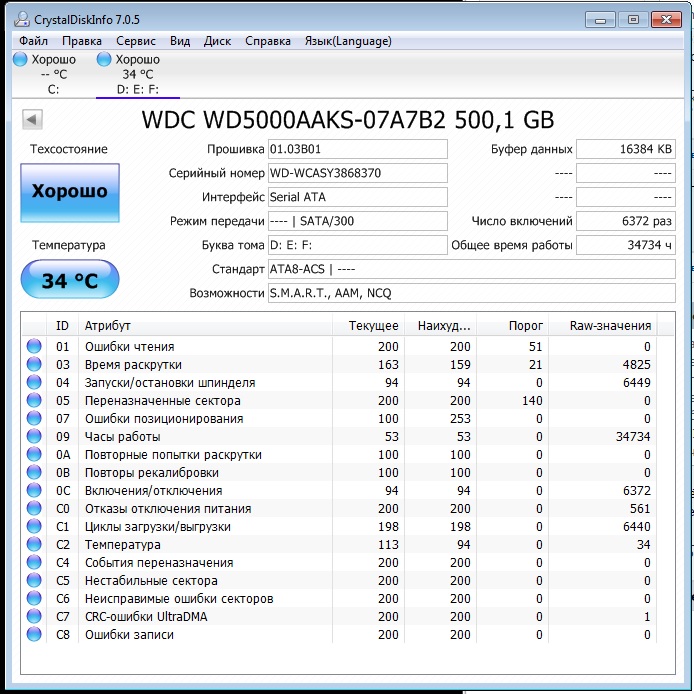
Task: Click the blue health circle for C:
Action: click(x=20, y=59)
